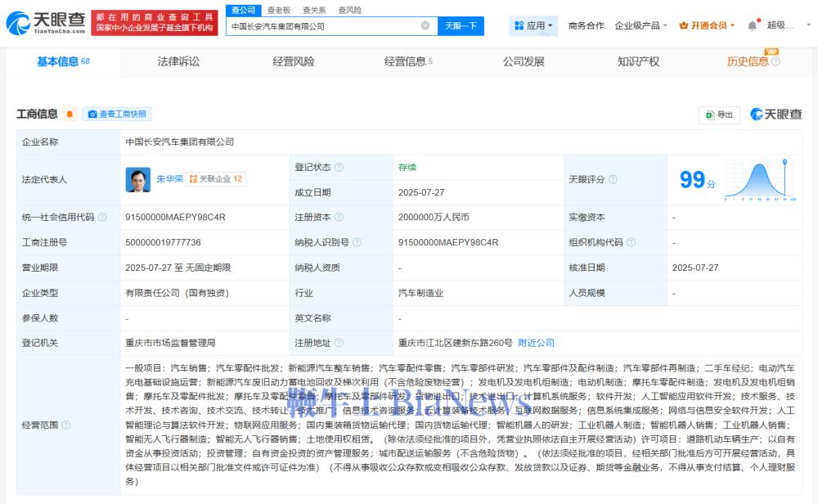This screenshot has width=818, height=504.
Task: Switch to the 查公司 search tab
Action: click(x=244, y=10)
